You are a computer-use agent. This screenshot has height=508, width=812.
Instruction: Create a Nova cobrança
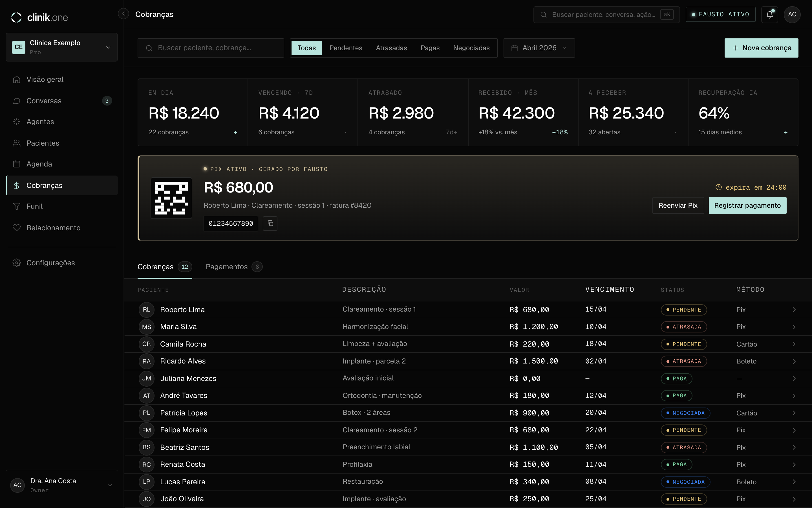(761, 48)
